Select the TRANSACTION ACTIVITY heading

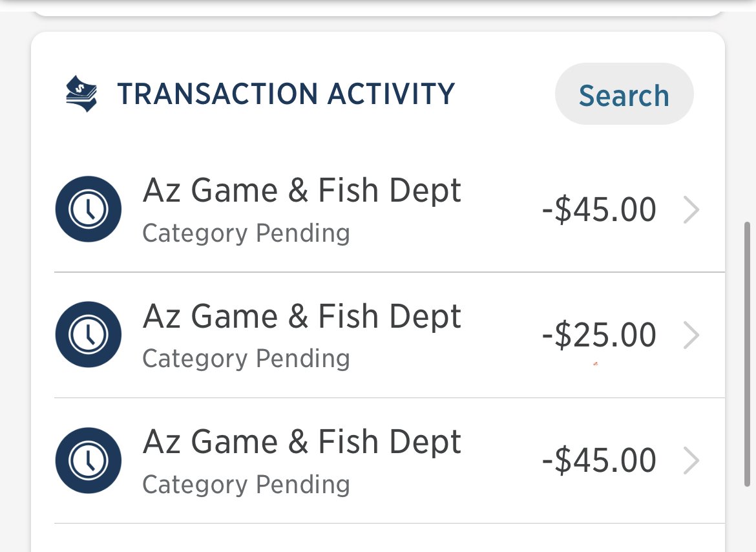click(x=286, y=94)
